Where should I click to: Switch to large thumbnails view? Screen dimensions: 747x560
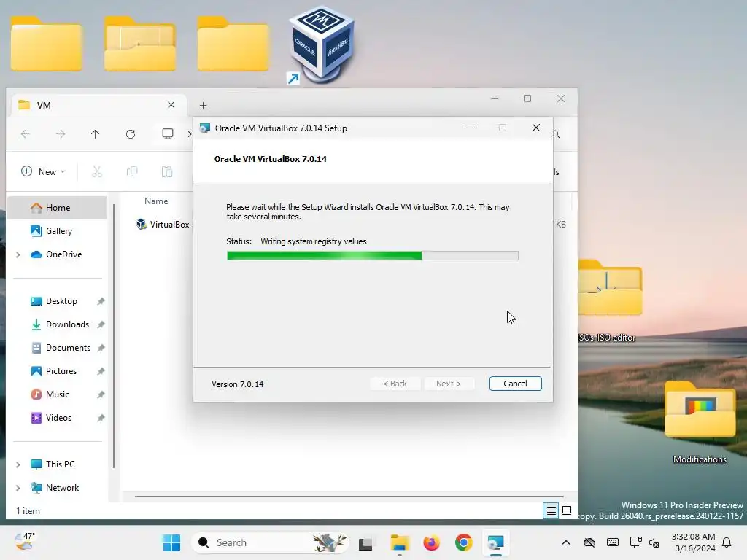click(x=567, y=510)
